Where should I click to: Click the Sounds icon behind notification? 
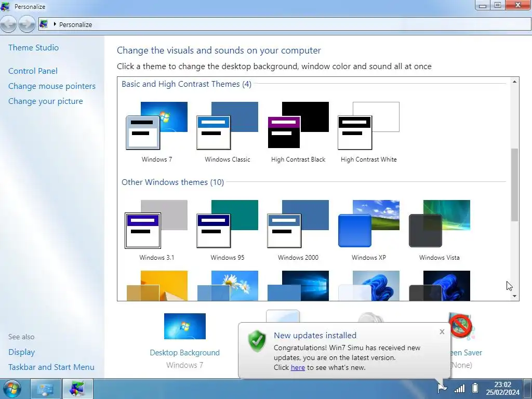[370, 317]
